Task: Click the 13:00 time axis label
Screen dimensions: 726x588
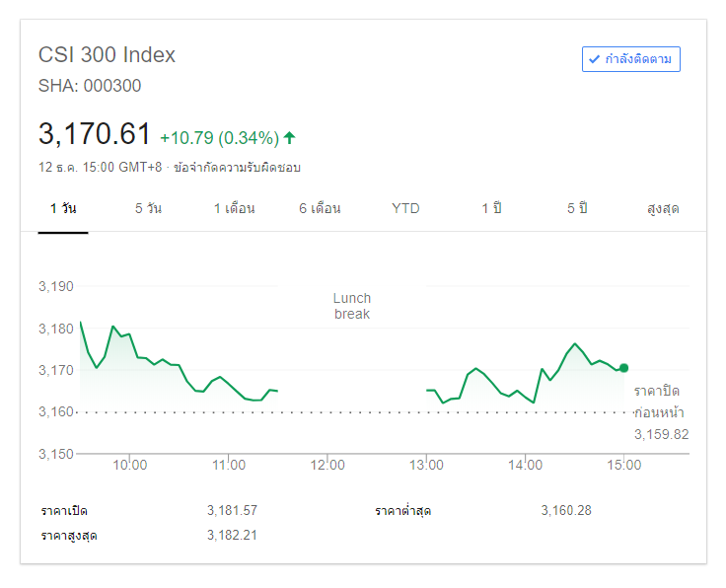Action: (x=426, y=465)
